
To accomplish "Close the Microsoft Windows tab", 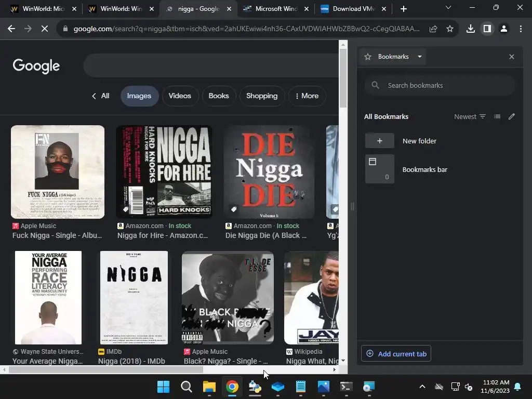I will 307,9.
